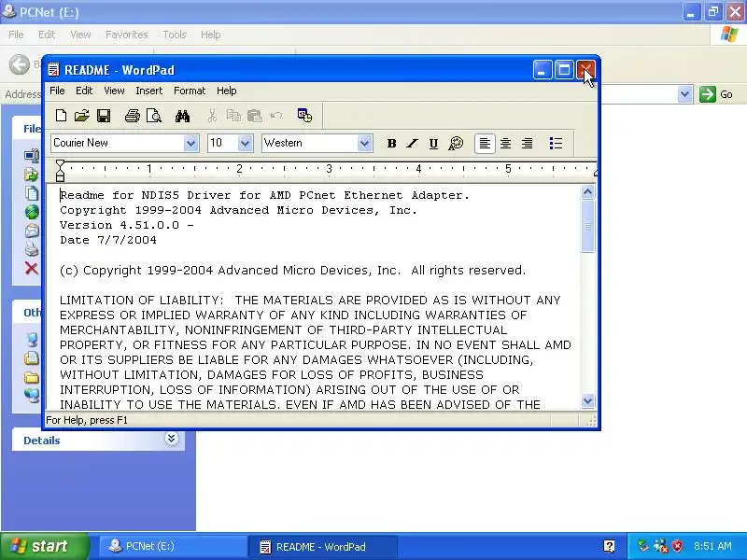Click the WordPad title bar icon
This screenshot has width=747, height=560.
click(54, 70)
